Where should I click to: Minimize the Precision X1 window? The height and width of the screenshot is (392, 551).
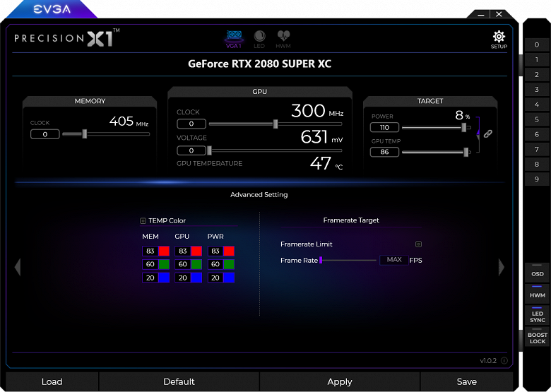click(481, 14)
